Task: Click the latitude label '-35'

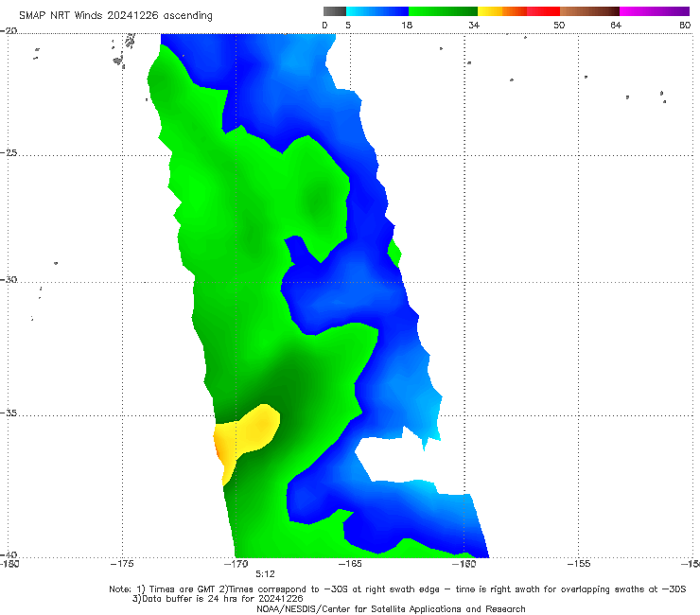Action: pyautogui.click(x=9, y=413)
